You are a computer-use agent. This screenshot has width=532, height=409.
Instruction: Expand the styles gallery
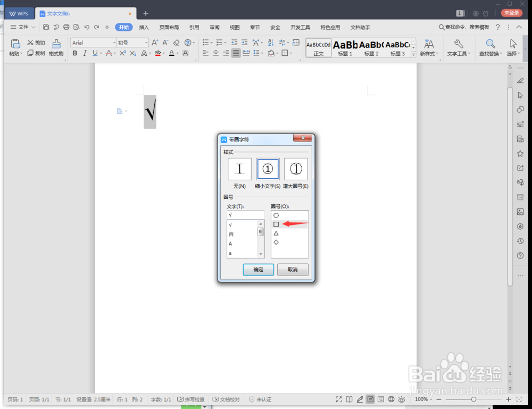(x=413, y=54)
